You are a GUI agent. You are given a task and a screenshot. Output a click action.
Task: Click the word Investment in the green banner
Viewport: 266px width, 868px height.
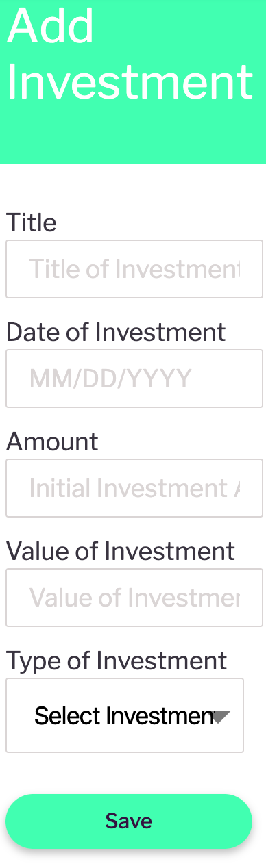click(x=130, y=83)
